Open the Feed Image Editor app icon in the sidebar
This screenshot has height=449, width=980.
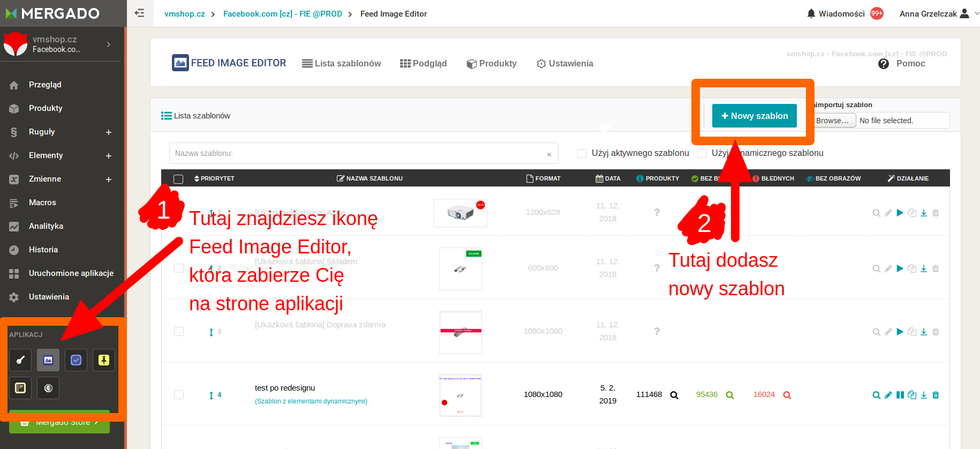click(48, 360)
